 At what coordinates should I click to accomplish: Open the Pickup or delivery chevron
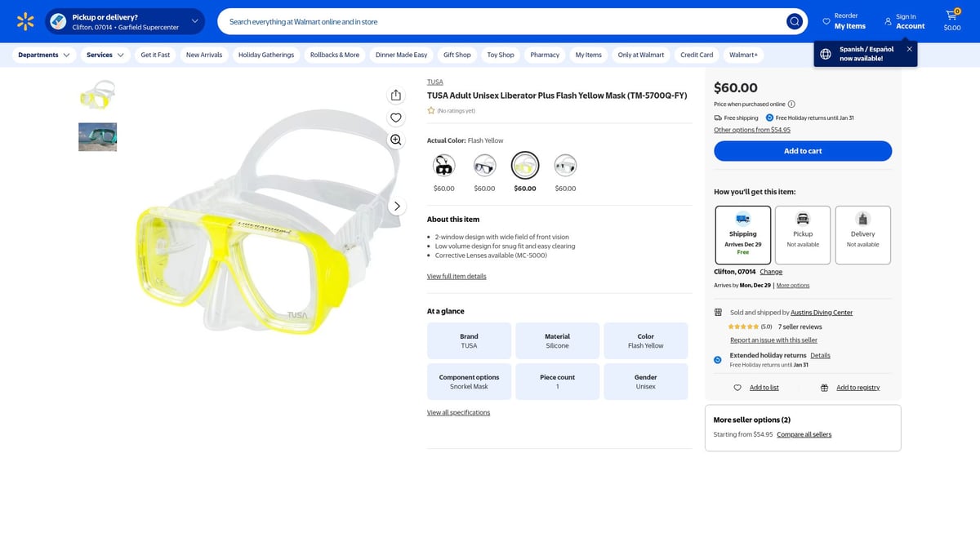tap(194, 20)
